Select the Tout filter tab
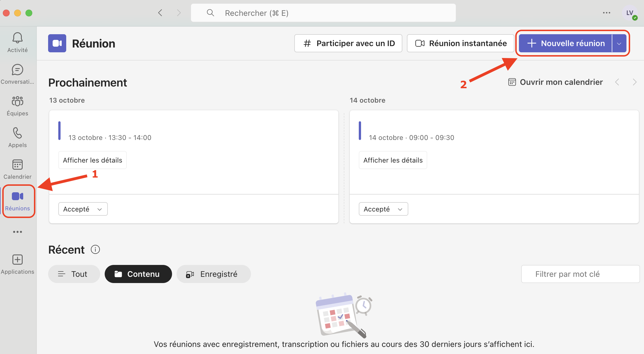Image resolution: width=644 pixels, height=354 pixels. [74, 274]
